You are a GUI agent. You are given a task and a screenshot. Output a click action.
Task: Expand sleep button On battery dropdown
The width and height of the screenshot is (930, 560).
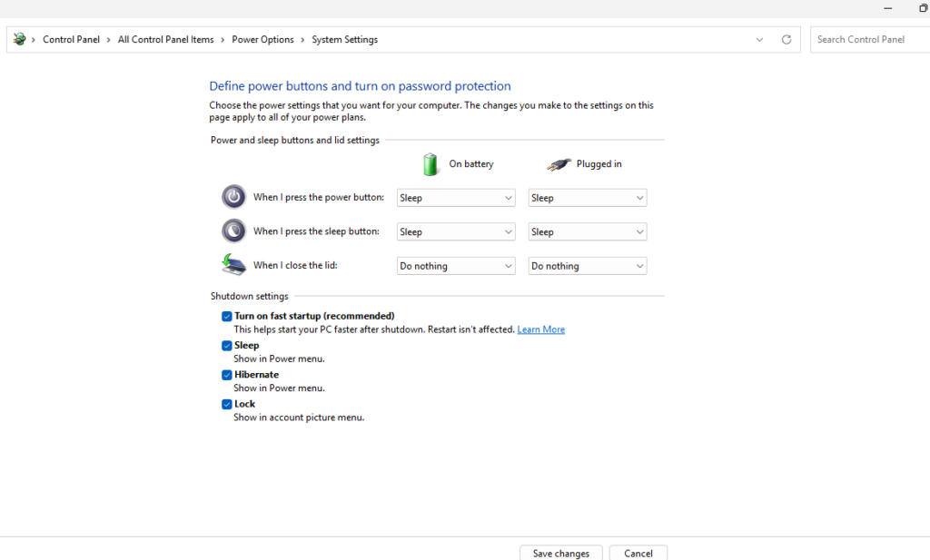coord(456,232)
